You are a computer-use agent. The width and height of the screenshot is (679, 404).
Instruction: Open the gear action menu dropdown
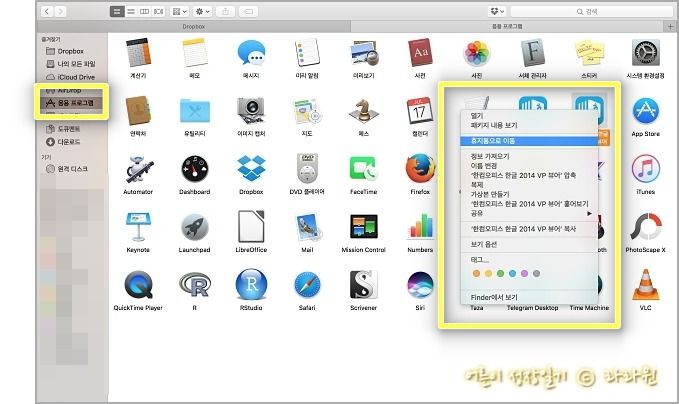[x=202, y=12]
